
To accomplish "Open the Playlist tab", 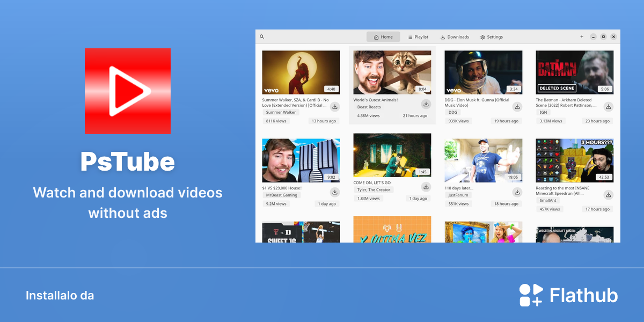I will coord(418,37).
